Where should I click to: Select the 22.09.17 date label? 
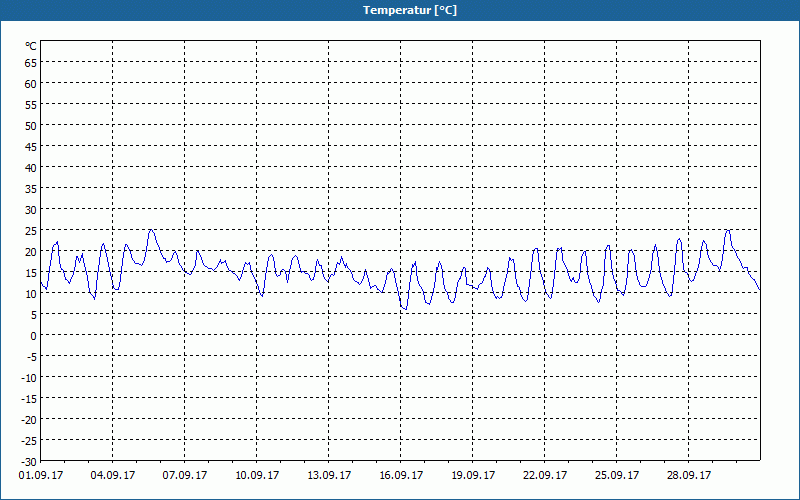tap(544, 475)
